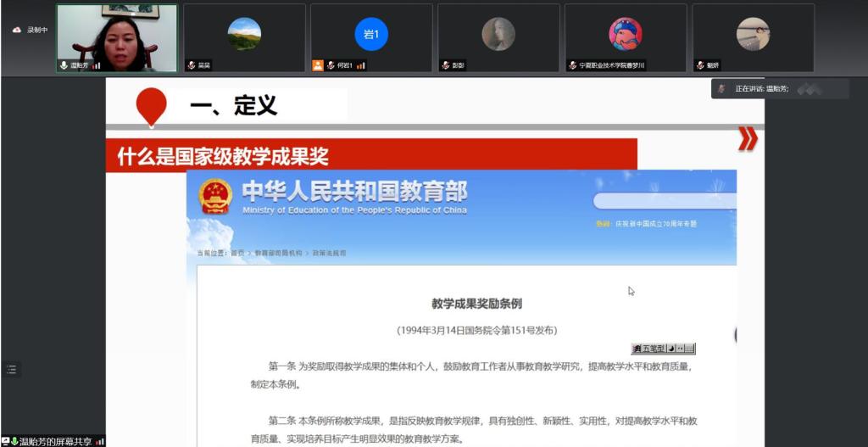Click the screen share icon at the bottom left
The height and width of the screenshot is (447, 868).
pyautogui.click(x=6, y=441)
